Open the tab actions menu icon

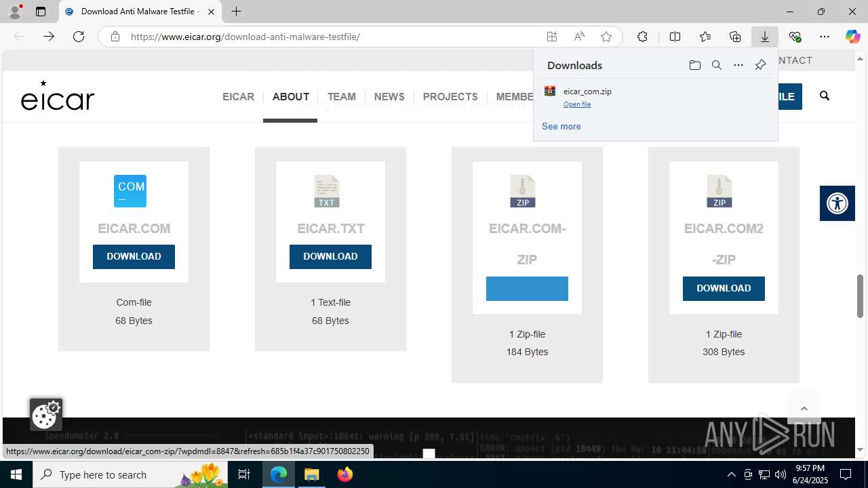click(x=41, y=12)
